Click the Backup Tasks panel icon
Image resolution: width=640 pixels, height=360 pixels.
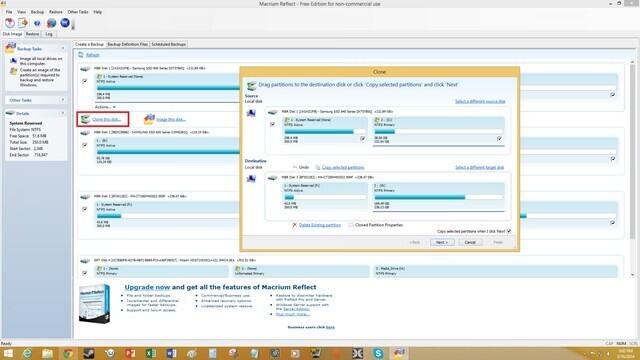(10, 48)
